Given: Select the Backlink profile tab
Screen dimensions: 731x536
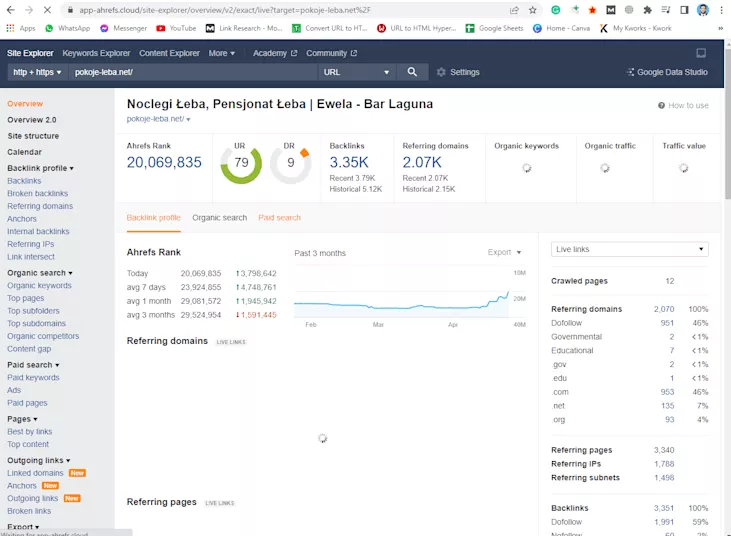Looking at the screenshot, I should click(153, 218).
